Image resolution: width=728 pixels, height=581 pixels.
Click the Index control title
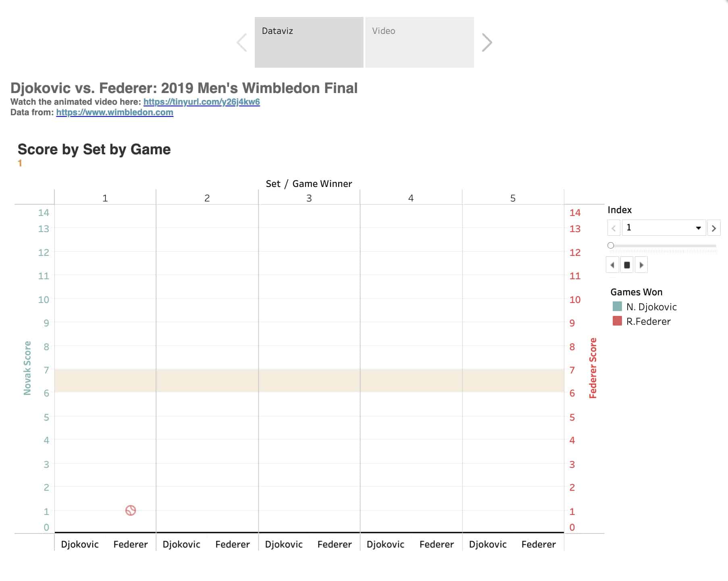(620, 210)
